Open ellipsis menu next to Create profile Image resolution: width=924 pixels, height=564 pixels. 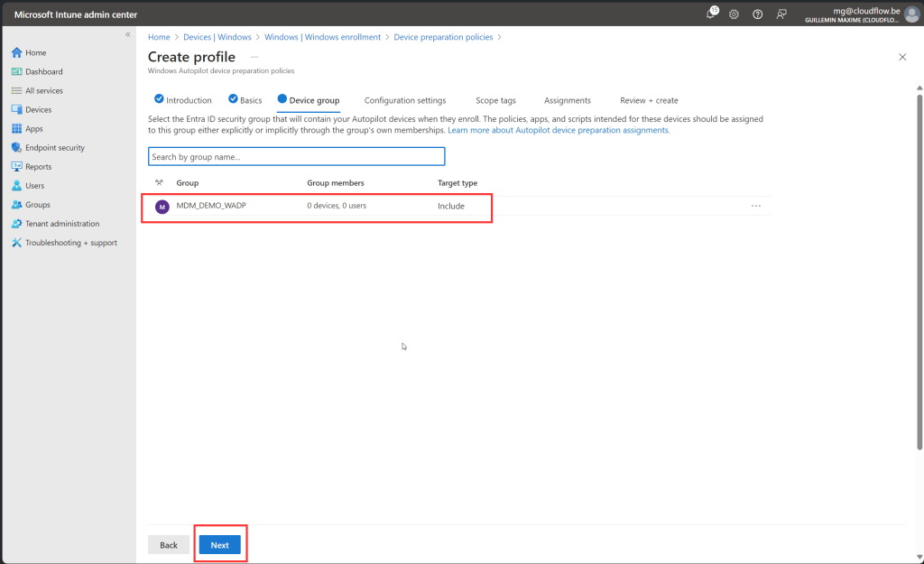[254, 57]
